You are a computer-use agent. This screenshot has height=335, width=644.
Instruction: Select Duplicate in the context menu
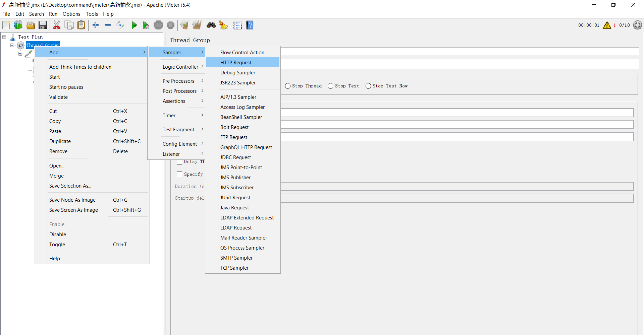60,141
